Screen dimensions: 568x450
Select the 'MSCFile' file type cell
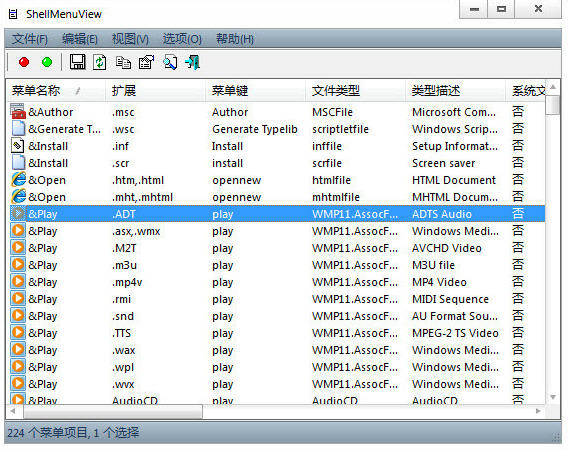(x=332, y=112)
